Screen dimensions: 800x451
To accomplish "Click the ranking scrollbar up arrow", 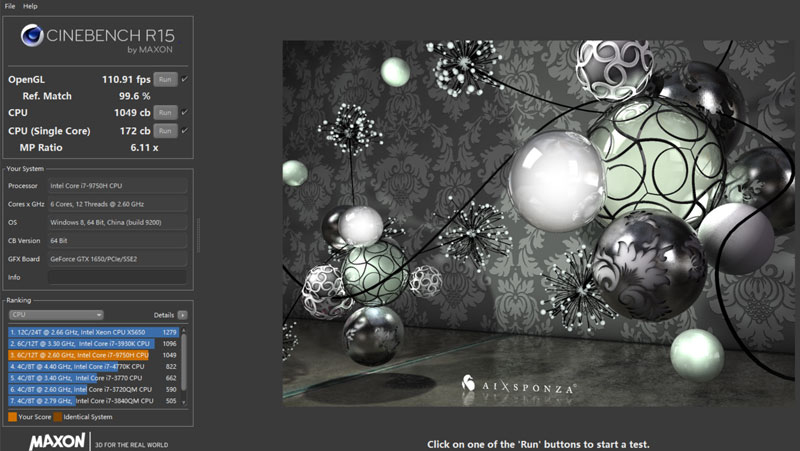I will click(184, 331).
